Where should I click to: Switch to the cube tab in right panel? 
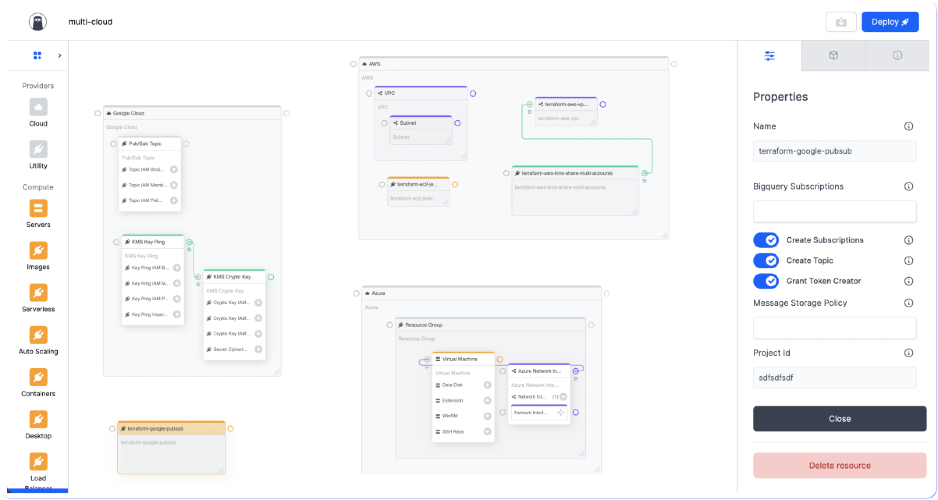[833, 56]
